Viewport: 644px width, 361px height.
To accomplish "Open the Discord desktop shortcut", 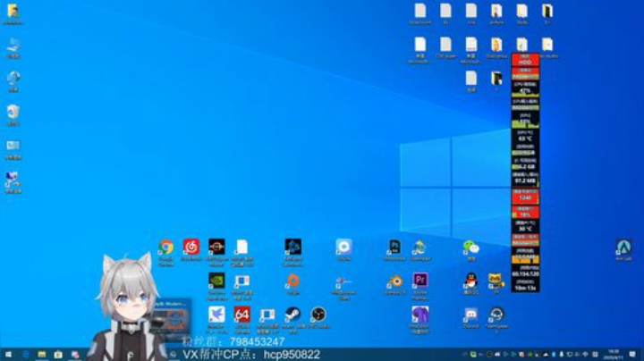I will (470, 315).
